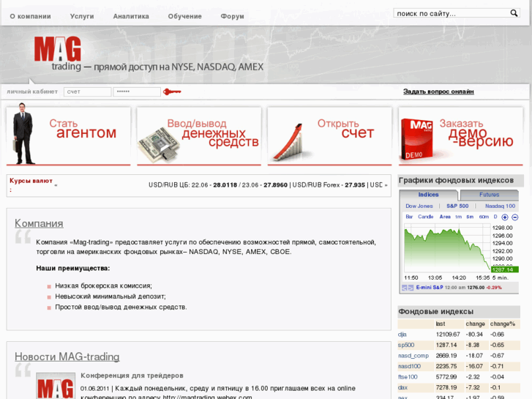This screenshot has height=399, width=532.
Task: Click Невысокий минимальный депозит list item
Action: pyautogui.click(x=110, y=297)
